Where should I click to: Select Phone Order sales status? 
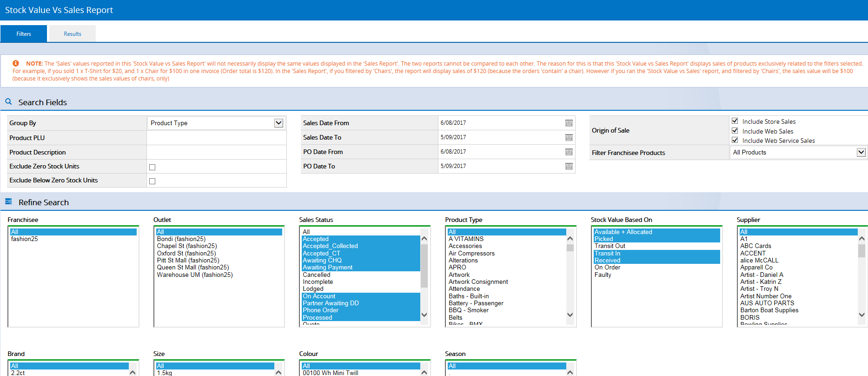[361, 310]
